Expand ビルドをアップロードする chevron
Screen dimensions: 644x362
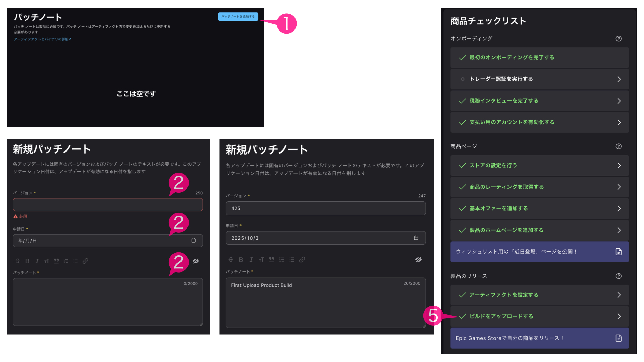click(619, 316)
